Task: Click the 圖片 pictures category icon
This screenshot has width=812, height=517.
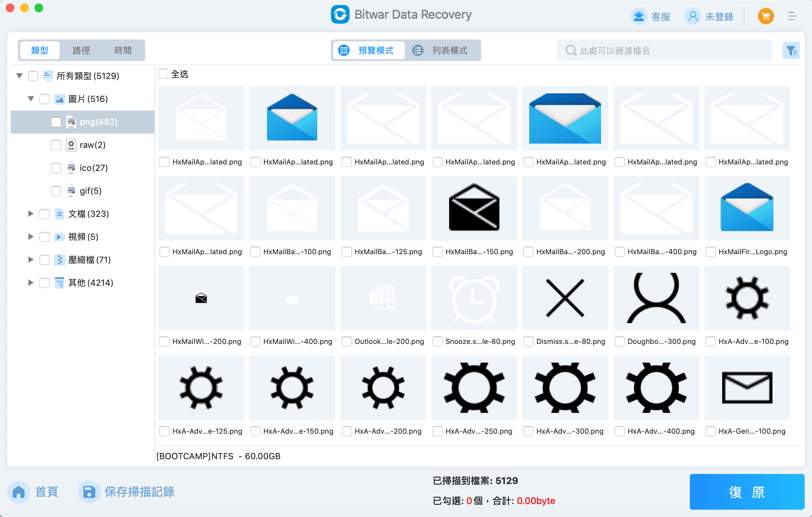Action: tap(59, 99)
